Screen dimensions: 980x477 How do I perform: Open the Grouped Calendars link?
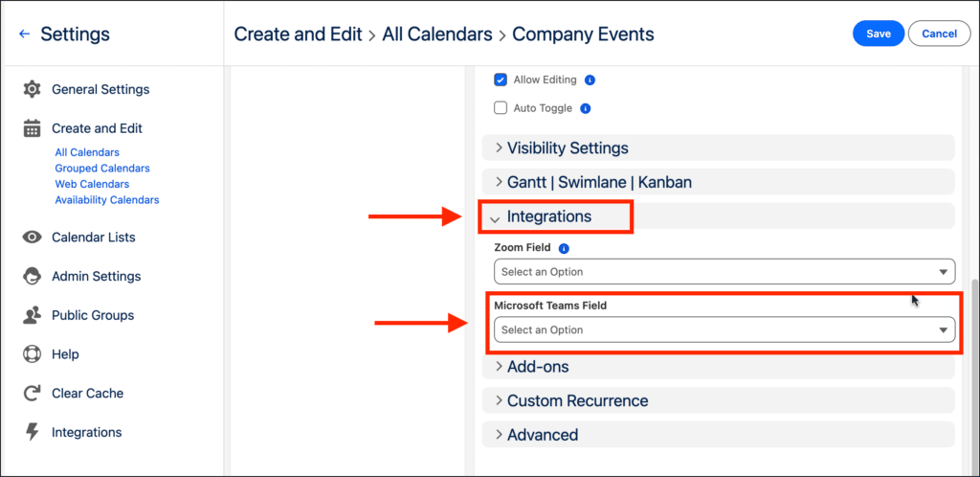click(x=102, y=169)
